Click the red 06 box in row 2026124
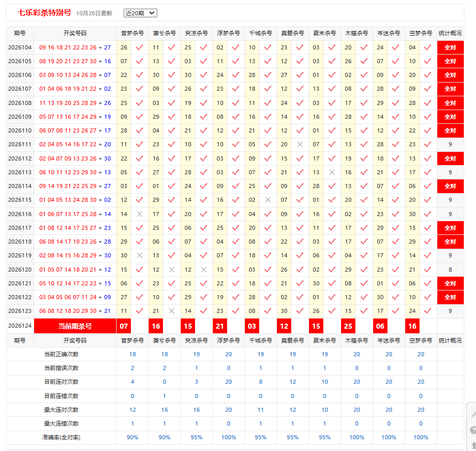The image size is (476, 451). point(380,326)
